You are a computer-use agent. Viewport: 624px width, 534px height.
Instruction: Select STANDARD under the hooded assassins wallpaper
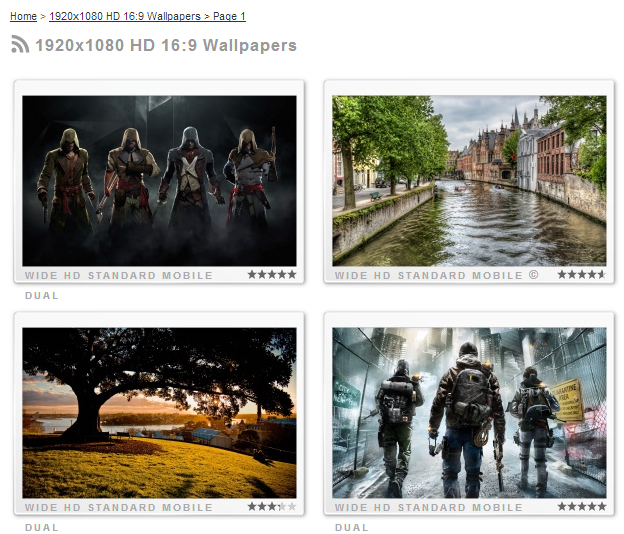pyautogui.click(x=122, y=275)
